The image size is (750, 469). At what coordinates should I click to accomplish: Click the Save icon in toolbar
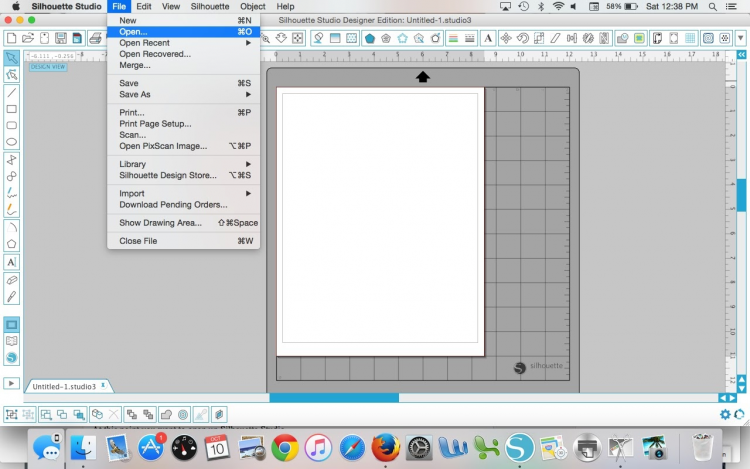[63, 38]
